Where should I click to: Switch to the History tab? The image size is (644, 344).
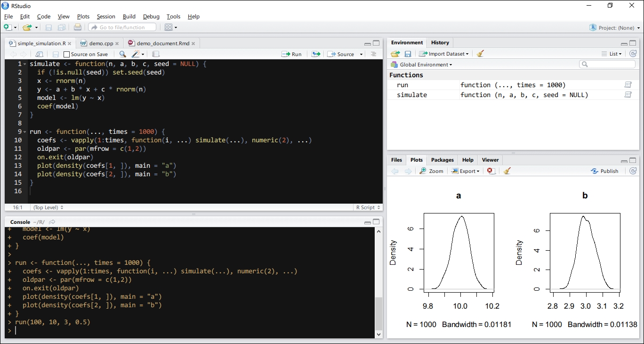click(x=440, y=42)
